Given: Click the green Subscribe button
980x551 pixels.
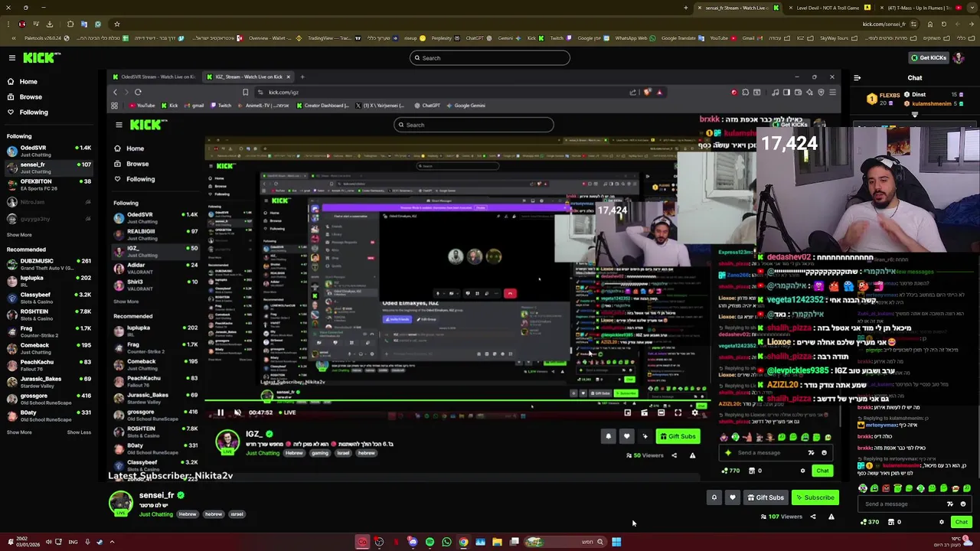Looking at the screenshot, I should coord(815,497).
